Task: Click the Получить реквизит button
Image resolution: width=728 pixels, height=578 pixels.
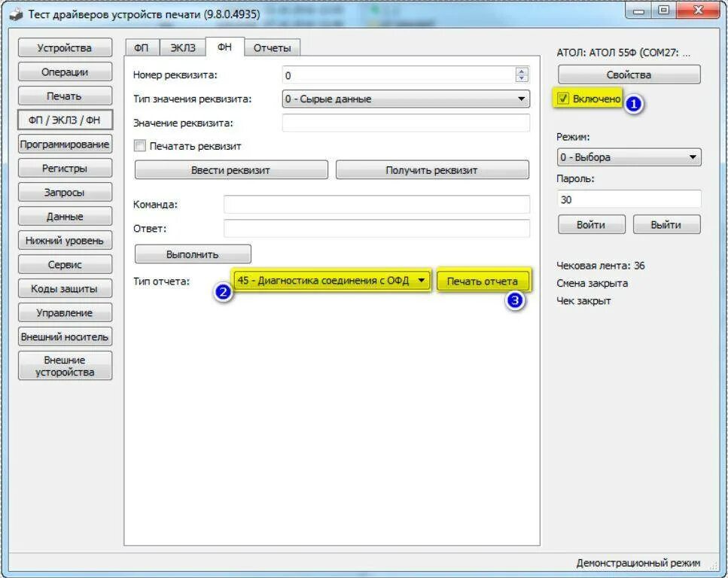Action: pyautogui.click(x=432, y=170)
